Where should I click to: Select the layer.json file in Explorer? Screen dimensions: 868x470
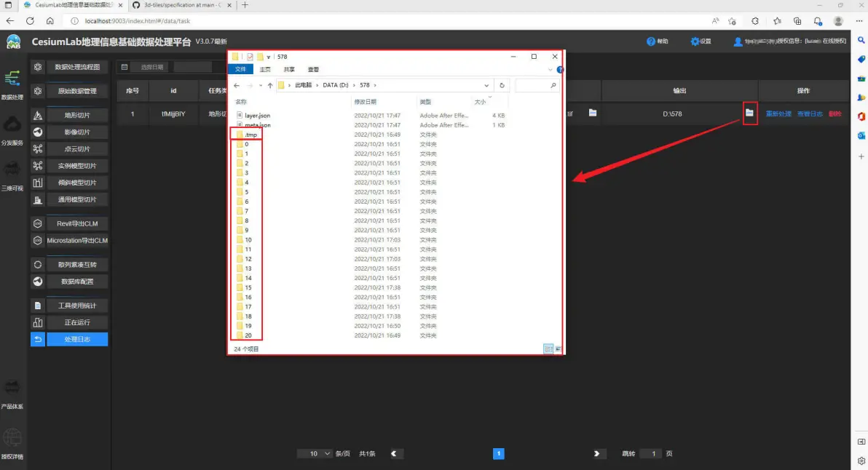click(257, 116)
